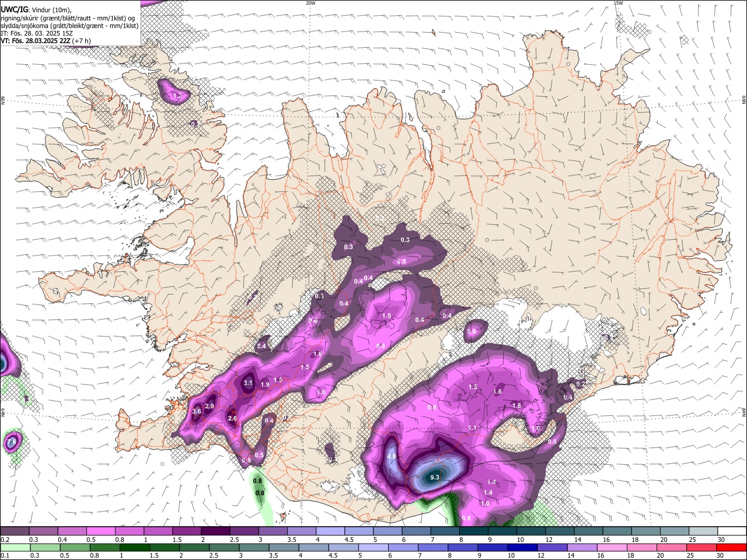Pick light pink bottom swatch starting at 16

(x=611, y=548)
